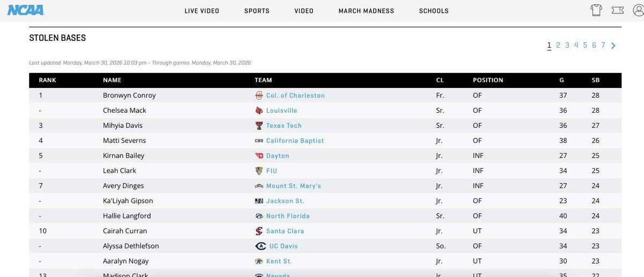The image size is (644, 277).
Task: Select player name Ka'Liyah Gipson
Action: point(128,201)
